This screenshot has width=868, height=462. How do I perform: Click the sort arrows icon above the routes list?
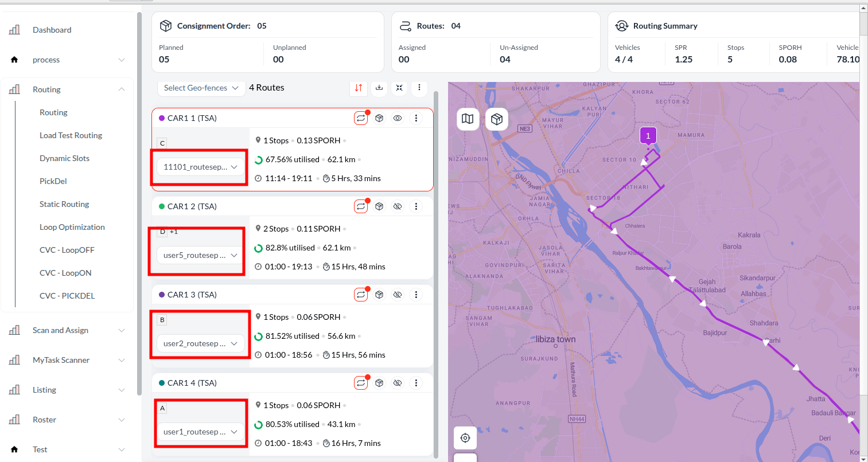tap(359, 88)
